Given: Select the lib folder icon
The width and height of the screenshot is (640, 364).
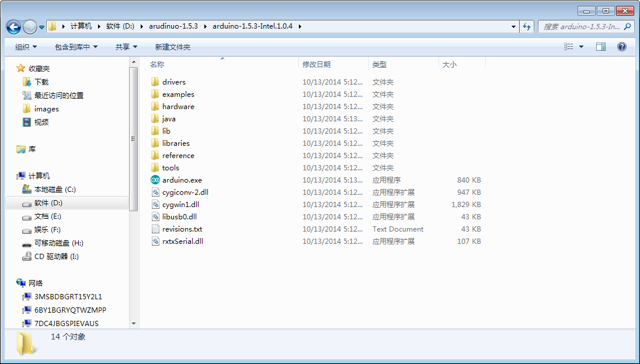Looking at the screenshot, I should coord(155,131).
